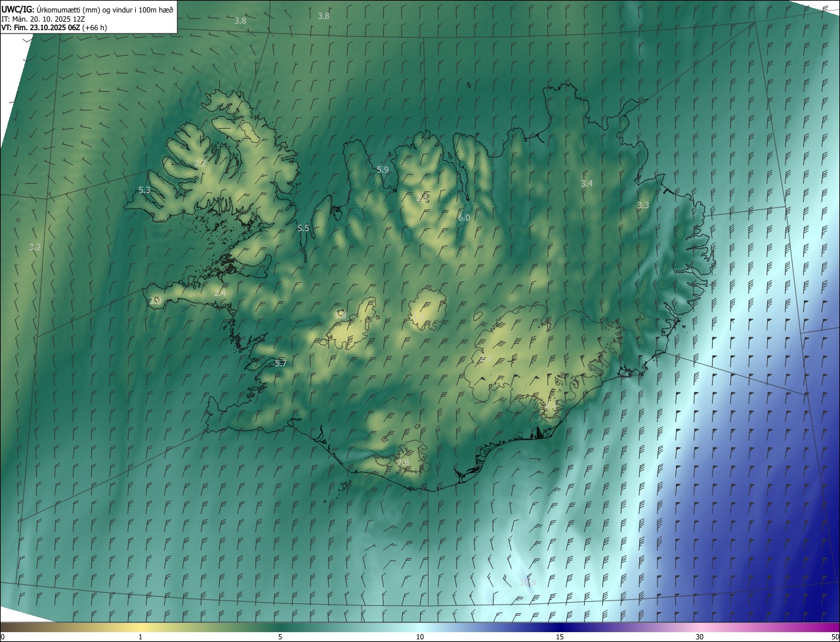Click the '15' tick on the color scale
Viewport: 840px width, 642px height.
[x=560, y=637]
